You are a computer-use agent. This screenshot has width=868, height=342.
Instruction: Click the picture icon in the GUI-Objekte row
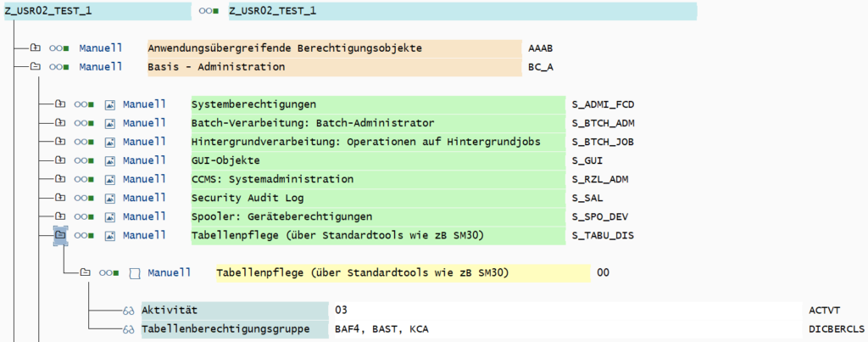pyautogui.click(x=109, y=160)
